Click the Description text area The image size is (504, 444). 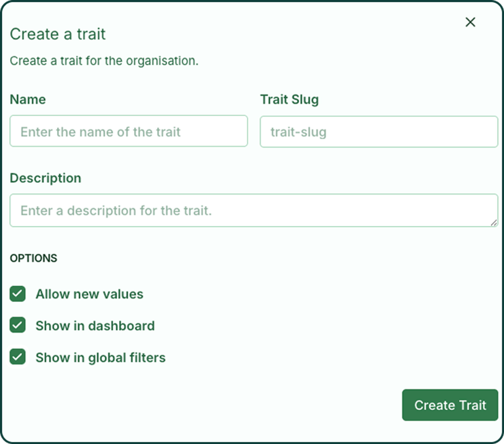point(254,210)
